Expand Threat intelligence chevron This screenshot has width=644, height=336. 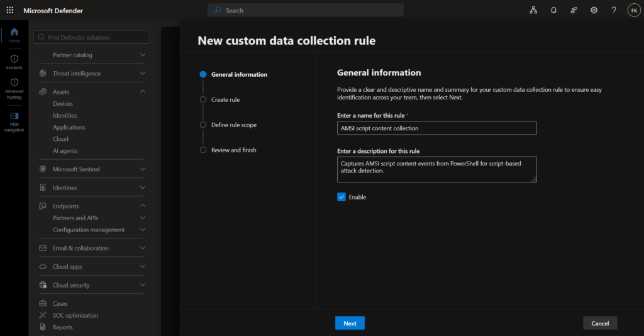143,73
